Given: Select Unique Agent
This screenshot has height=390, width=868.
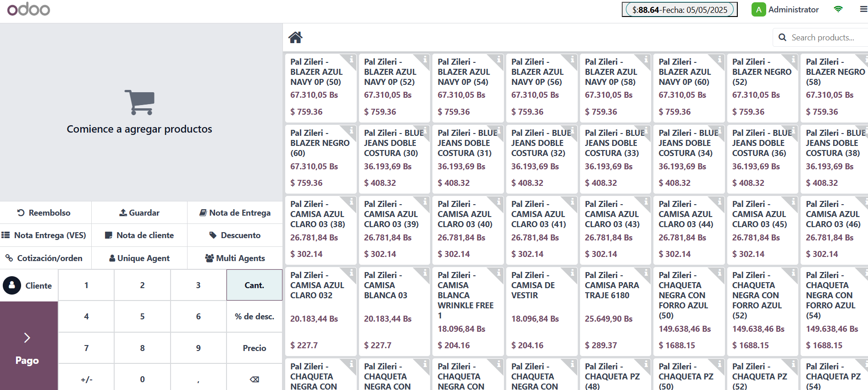Looking at the screenshot, I should coord(139,258).
